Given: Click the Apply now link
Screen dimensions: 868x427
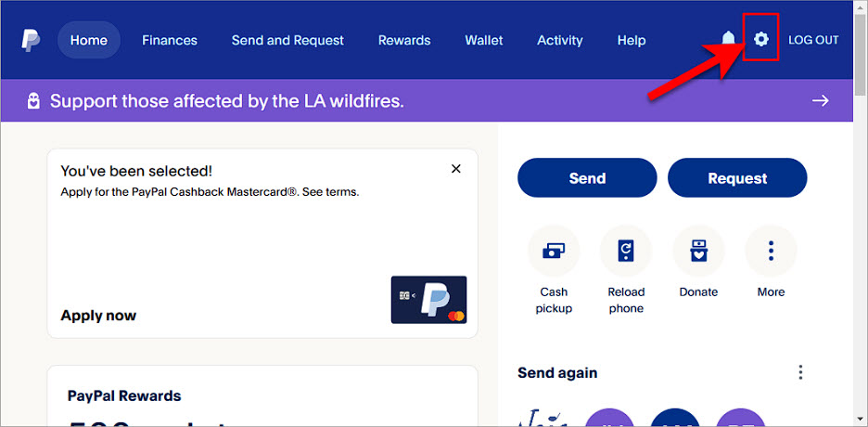Looking at the screenshot, I should (x=98, y=316).
